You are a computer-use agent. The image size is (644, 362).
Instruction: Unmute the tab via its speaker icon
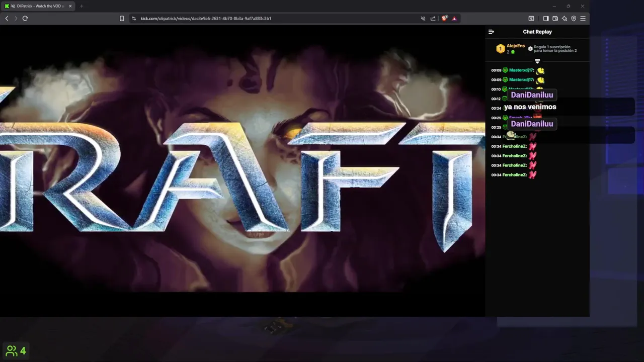[13, 6]
